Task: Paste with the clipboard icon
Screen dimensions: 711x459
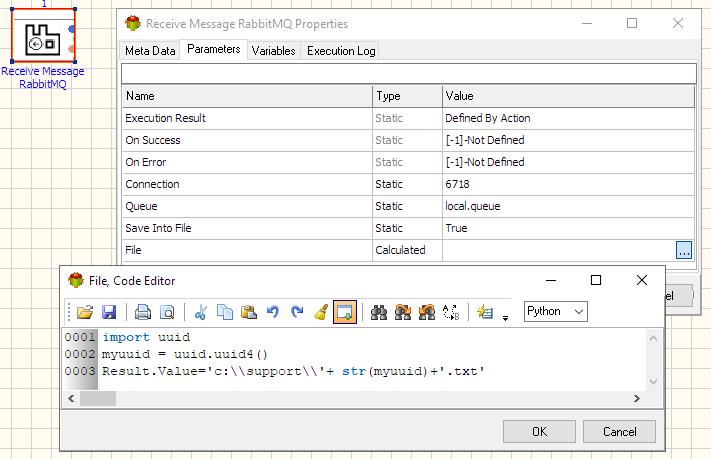Action: (249, 312)
